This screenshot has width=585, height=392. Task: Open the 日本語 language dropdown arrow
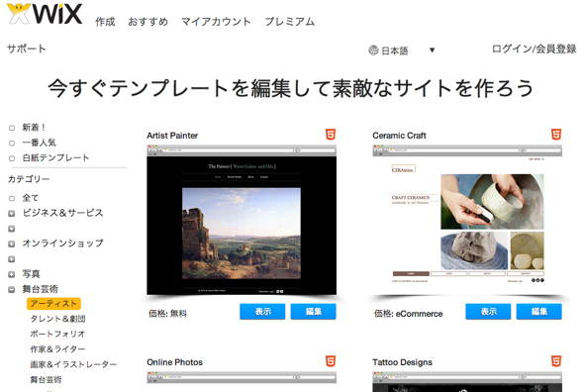(x=432, y=49)
